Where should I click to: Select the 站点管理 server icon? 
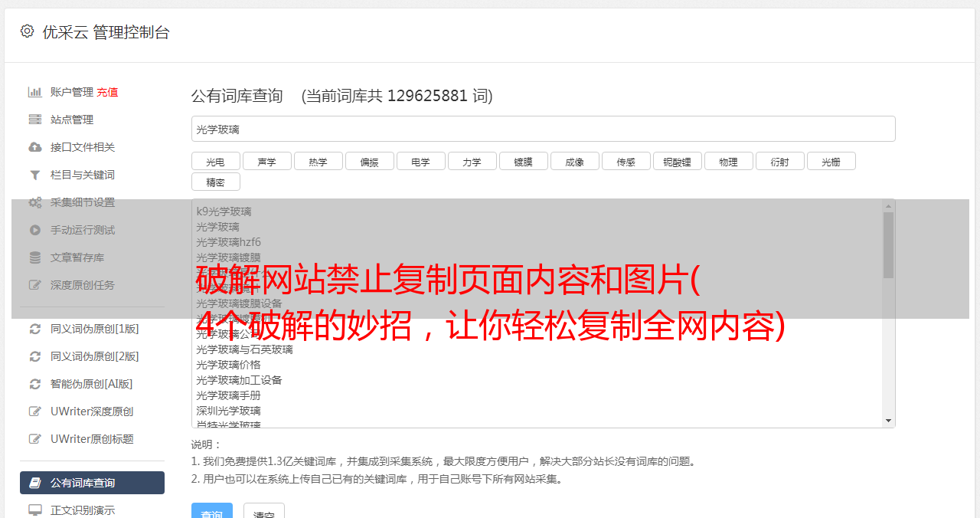pos(34,120)
